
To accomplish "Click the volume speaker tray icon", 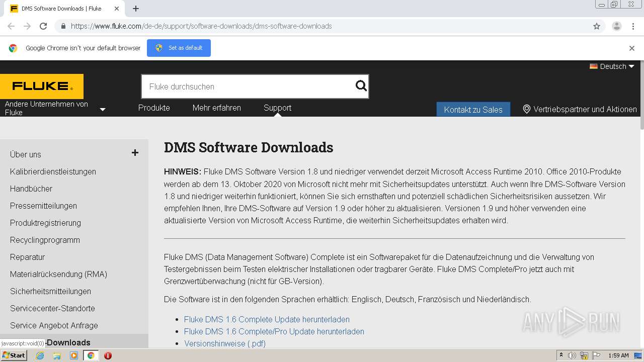I will 572,355.
